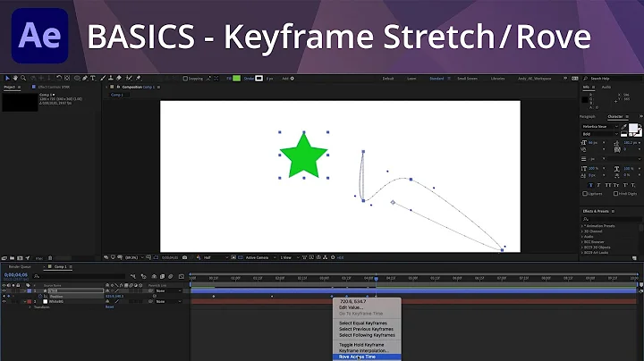The width and height of the screenshot is (644, 361).
Task: Expand the Transform property group
Action: (30, 306)
